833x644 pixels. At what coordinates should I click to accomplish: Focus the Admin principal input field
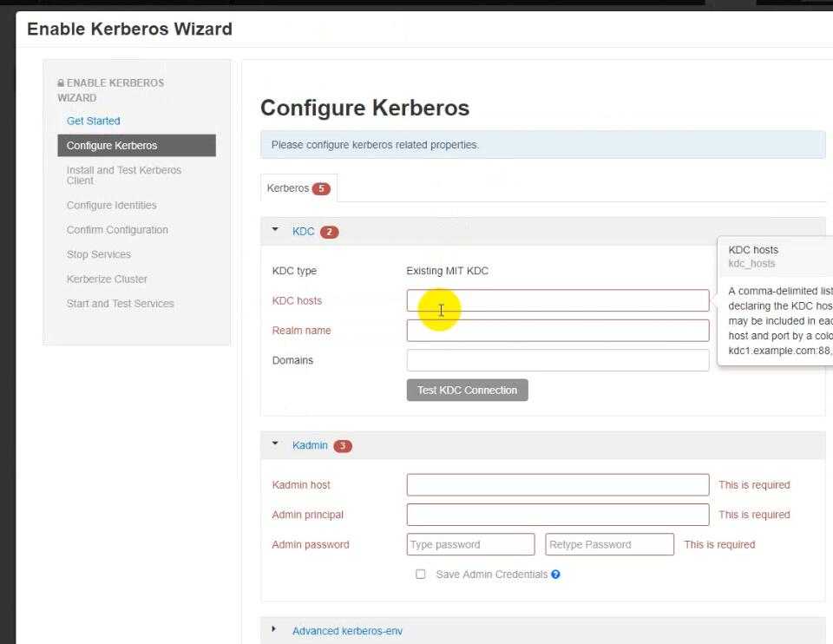point(558,515)
